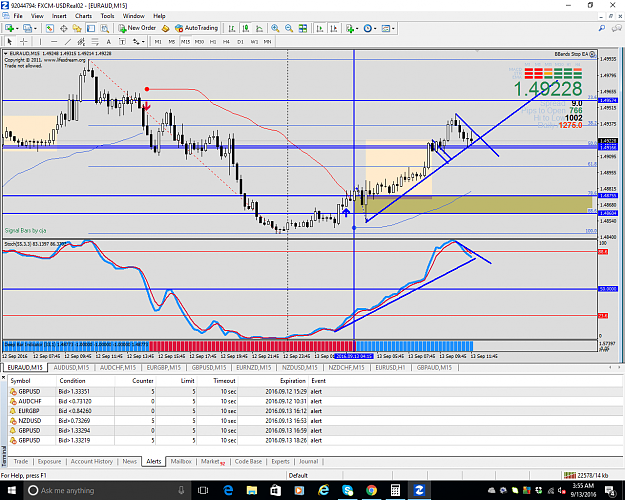Open the Insert menu
Viewport: 625px width, 500px height.
click(x=59, y=16)
